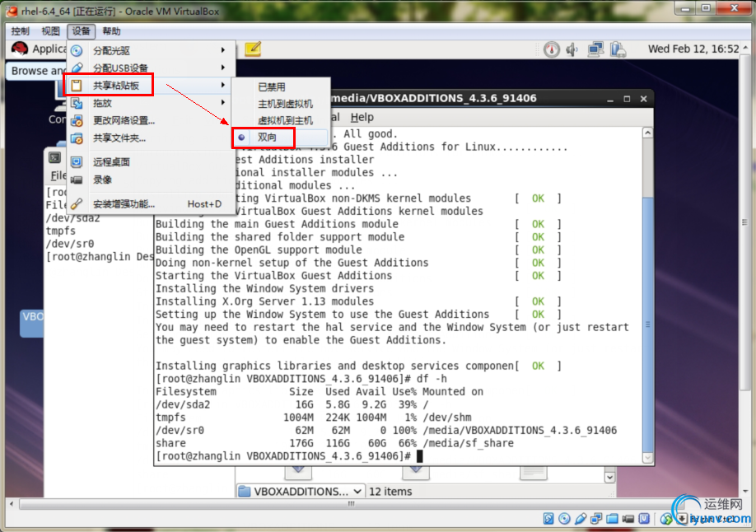Click the terminal prompt cursor line
Viewport: 756px width, 532px height.
pyautogui.click(x=289, y=455)
